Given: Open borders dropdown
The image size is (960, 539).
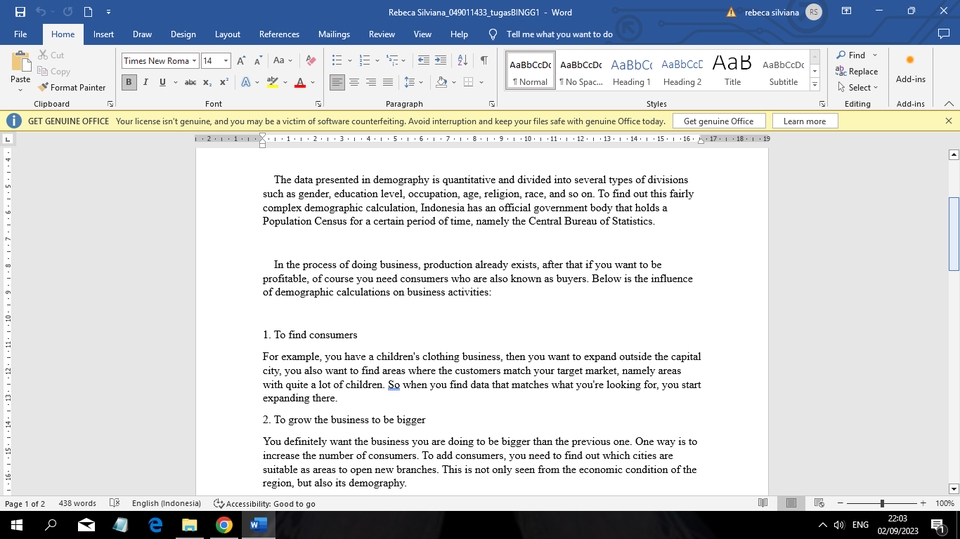Looking at the screenshot, I should click(481, 82).
